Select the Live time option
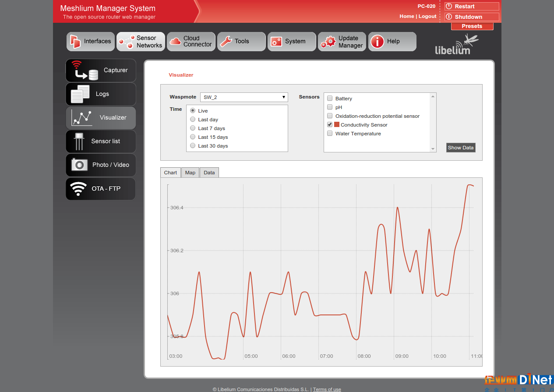This screenshot has width=554, height=392. [193, 110]
